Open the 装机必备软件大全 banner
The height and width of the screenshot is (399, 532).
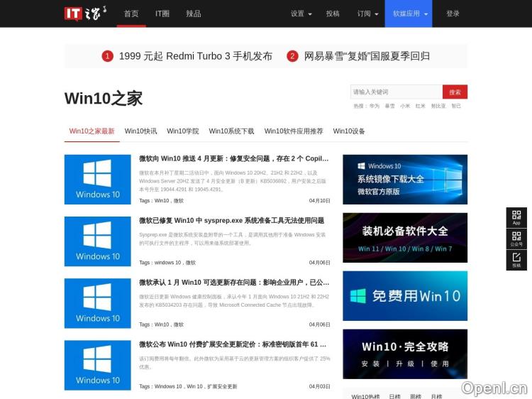[x=405, y=238]
